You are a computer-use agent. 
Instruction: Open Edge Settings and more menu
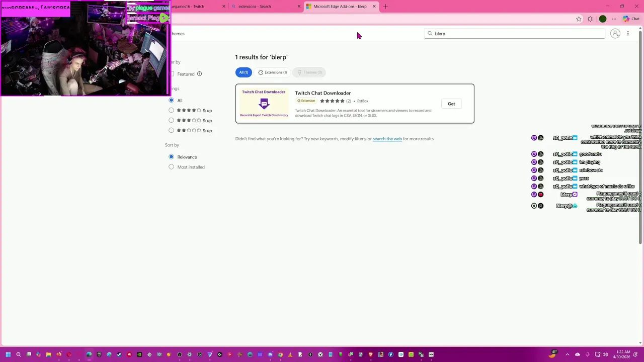coord(614,19)
